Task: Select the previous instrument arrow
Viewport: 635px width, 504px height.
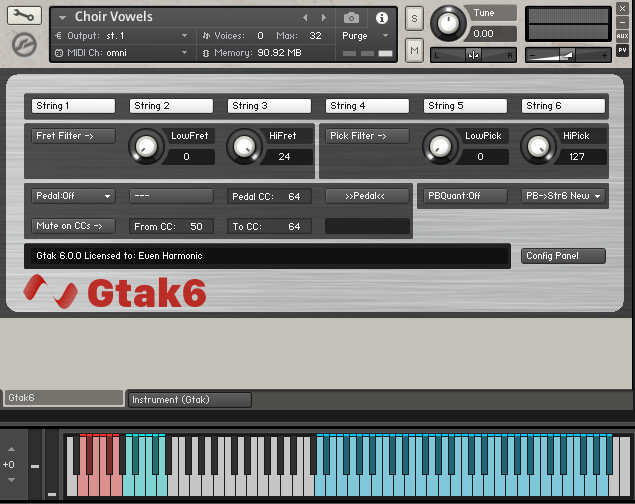Action: point(306,18)
